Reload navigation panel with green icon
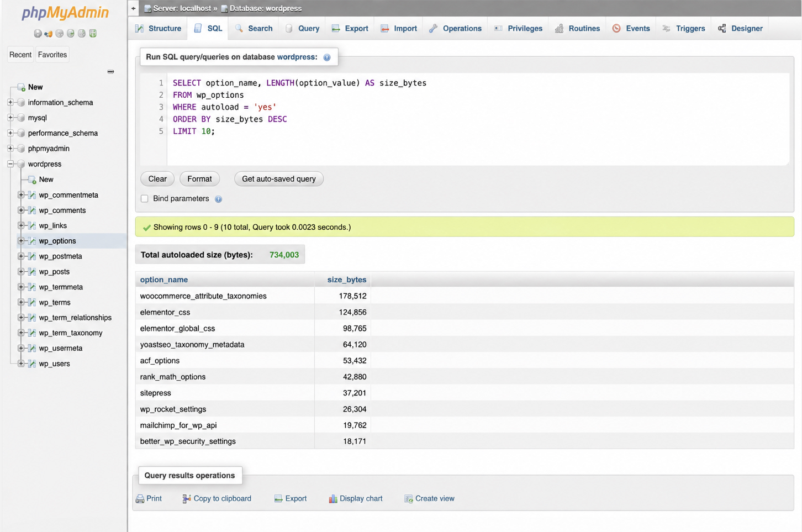Screen dimensions: 802x532 [x=93, y=33]
